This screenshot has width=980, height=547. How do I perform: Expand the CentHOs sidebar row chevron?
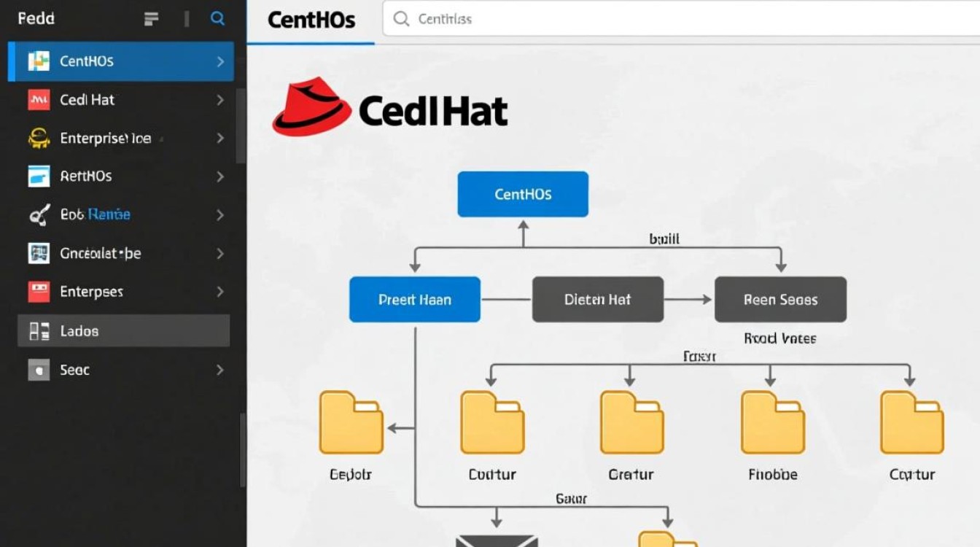click(x=220, y=62)
